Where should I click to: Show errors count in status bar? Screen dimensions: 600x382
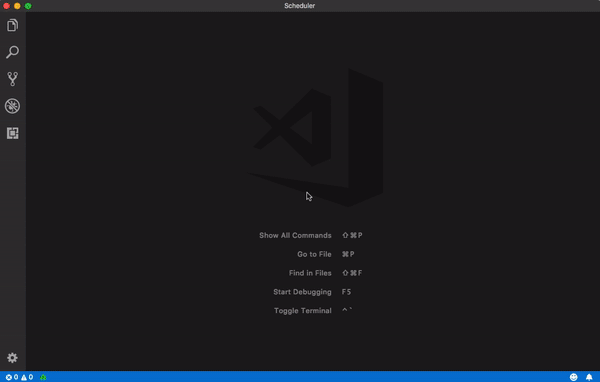click(x=12, y=377)
